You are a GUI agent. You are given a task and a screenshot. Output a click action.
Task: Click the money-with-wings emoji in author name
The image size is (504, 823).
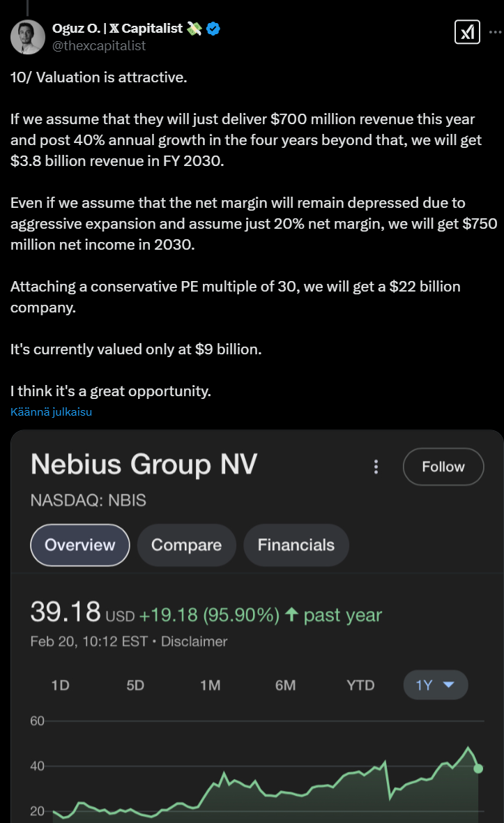click(x=194, y=29)
